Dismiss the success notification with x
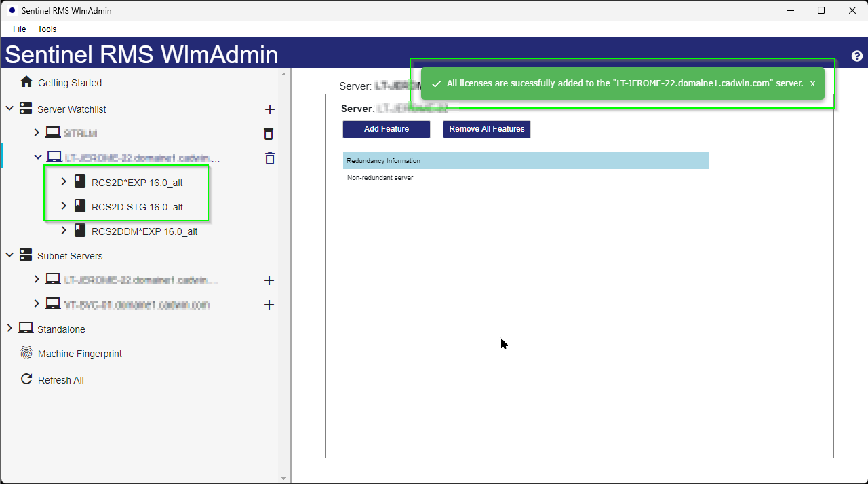The width and height of the screenshot is (868, 484). click(812, 83)
